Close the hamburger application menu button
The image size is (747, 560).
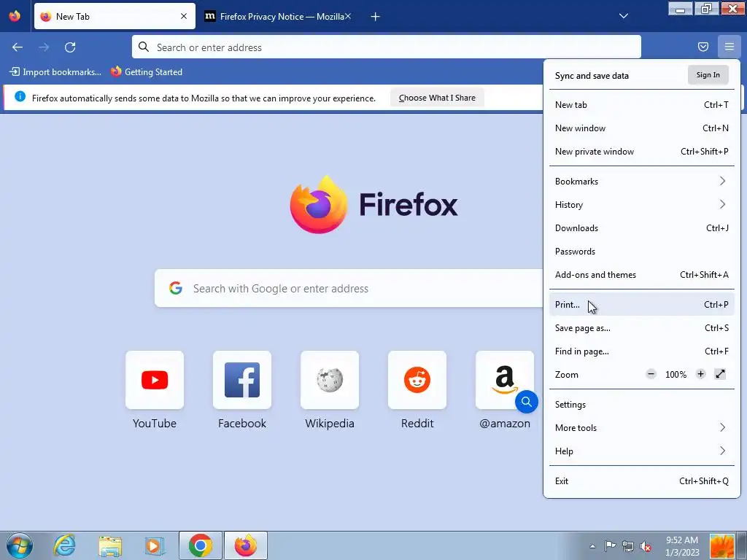point(729,47)
